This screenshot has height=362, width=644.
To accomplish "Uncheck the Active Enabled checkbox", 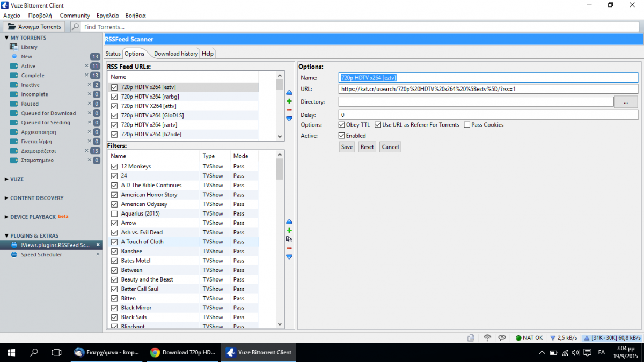I will point(342,136).
